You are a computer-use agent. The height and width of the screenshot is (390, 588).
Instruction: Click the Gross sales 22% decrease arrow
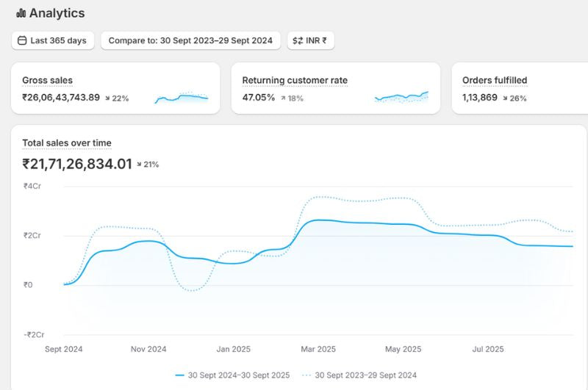(107, 98)
